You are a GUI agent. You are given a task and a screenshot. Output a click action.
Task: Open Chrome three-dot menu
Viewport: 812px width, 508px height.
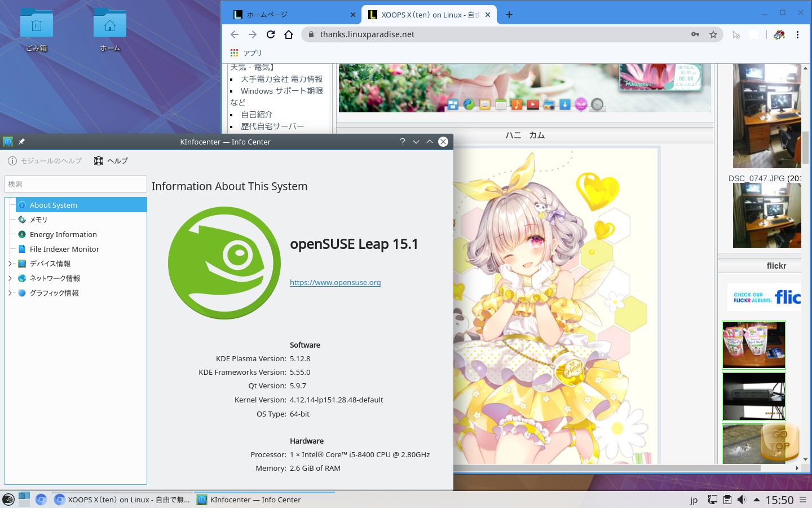click(797, 34)
